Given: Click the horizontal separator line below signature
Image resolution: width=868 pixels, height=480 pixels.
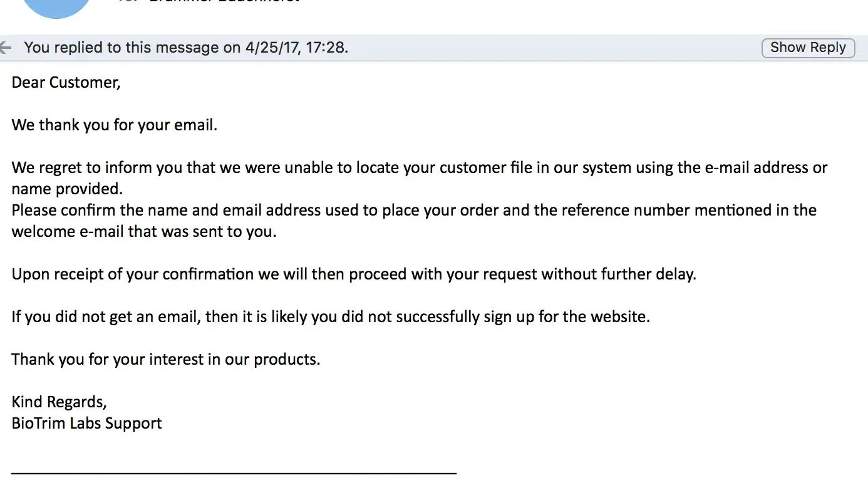Looking at the screenshot, I should point(234,472).
